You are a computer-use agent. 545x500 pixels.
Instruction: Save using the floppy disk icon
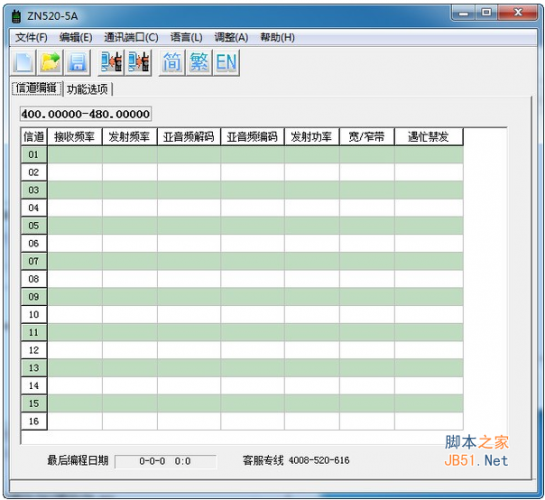click(78, 63)
